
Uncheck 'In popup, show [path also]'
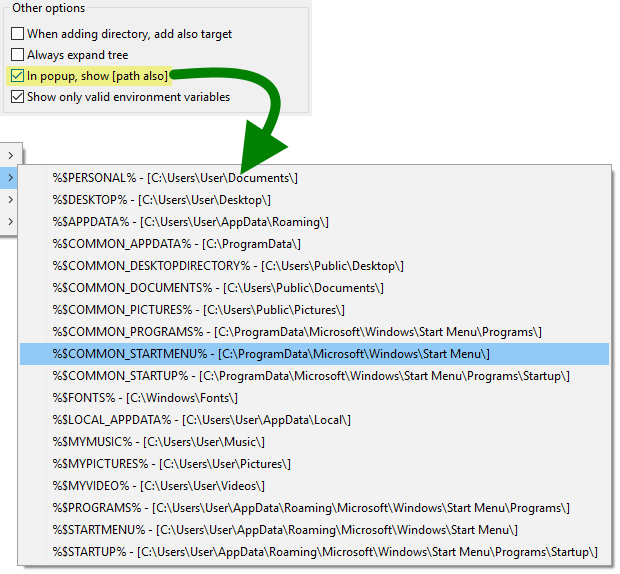click(x=17, y=76)
